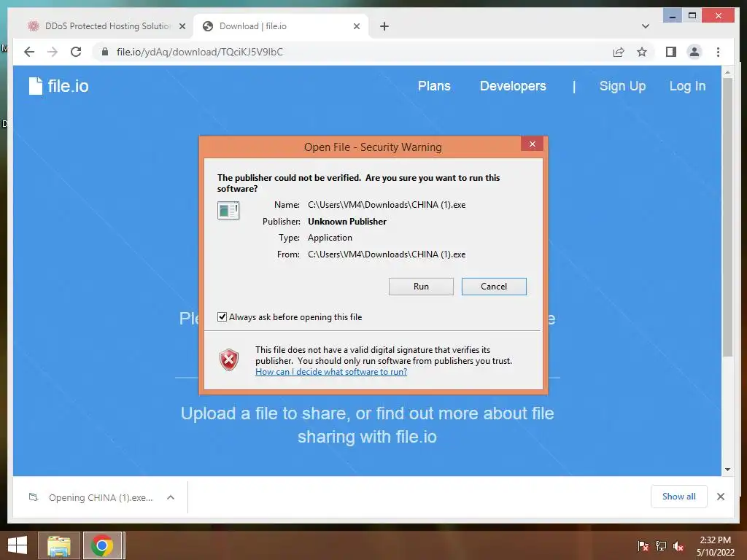Open 'How can I decide what software to run?'
The image size is (747, 560).
click(x=331, y=372)
